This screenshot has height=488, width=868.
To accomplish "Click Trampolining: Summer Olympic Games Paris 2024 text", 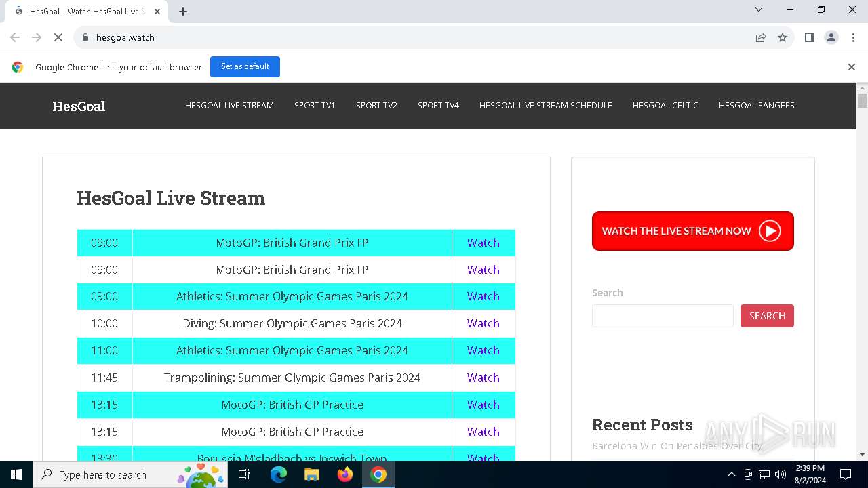I will [x=292, y=378].
